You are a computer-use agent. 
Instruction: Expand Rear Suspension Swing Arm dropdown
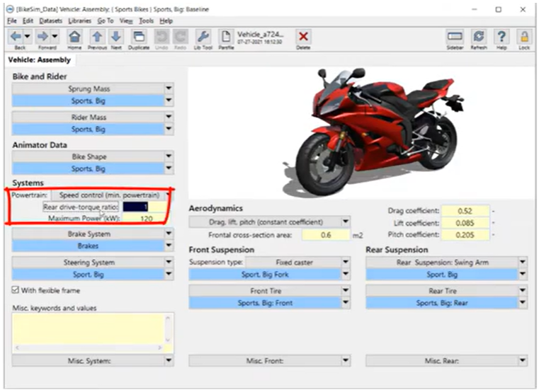coord(523,262)
